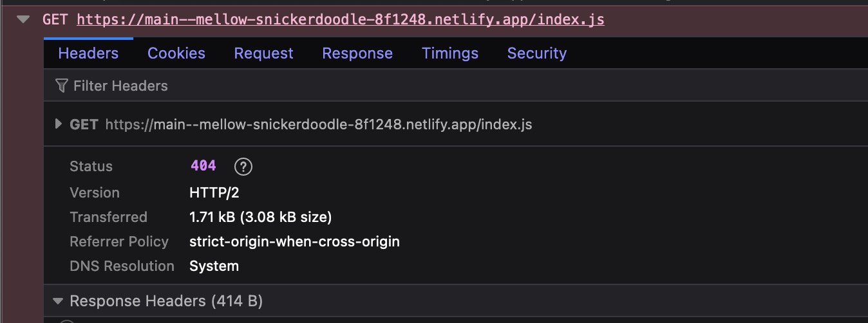This screenshot has width=868, height=323.
Task: Open the underlined index.js URL link
Action: (341, 19)
